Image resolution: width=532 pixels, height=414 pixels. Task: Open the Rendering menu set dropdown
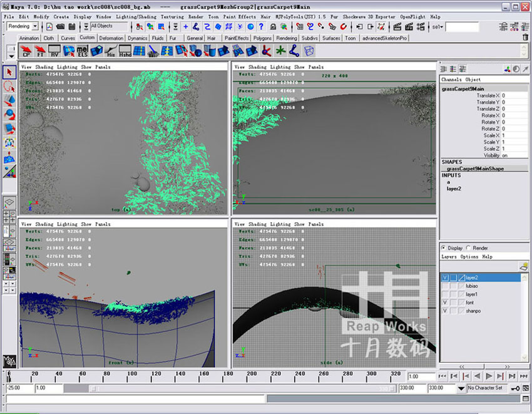[35, 26]
